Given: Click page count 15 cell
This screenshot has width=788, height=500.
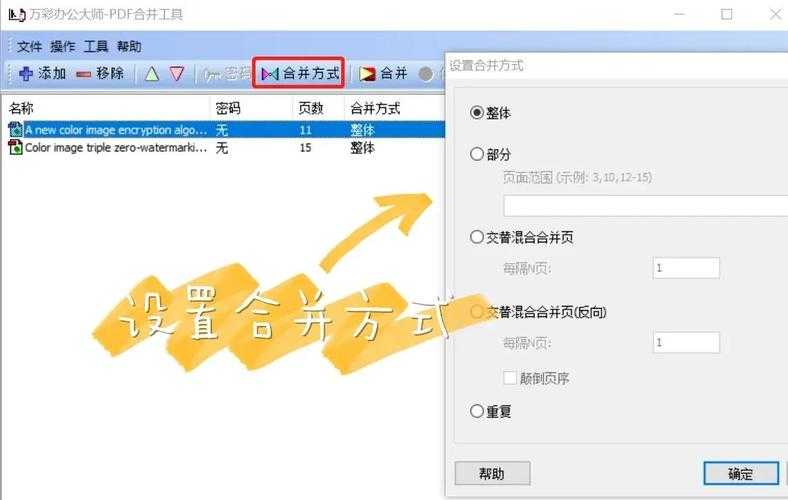Looking at the screenshot, I should pos(306,148).
